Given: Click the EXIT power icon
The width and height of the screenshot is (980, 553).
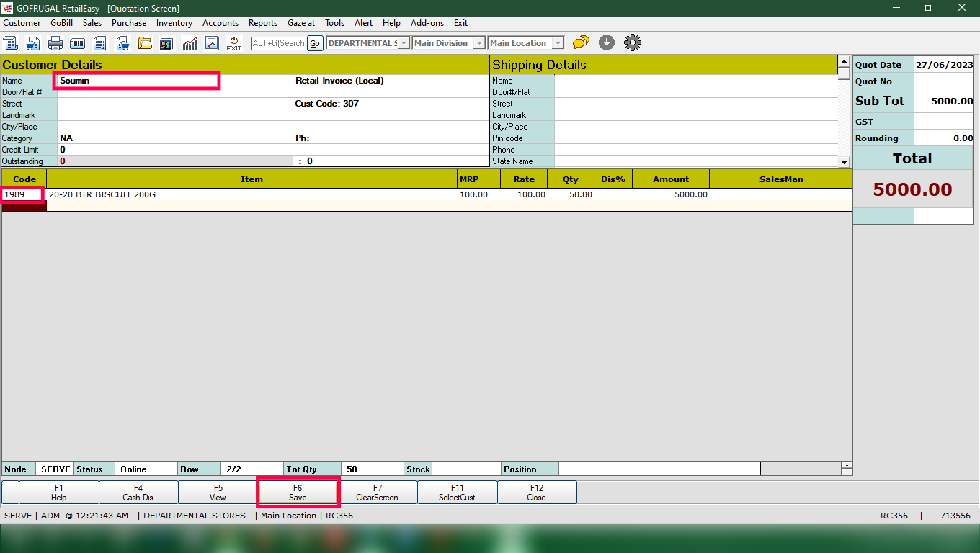Looking at the screenshot, I should click(x=234, y=43).
